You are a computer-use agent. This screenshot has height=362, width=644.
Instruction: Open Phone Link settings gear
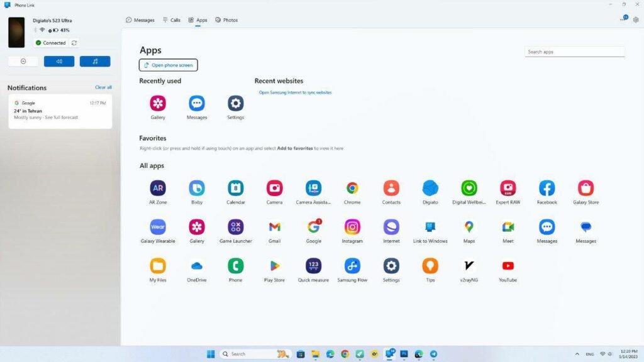(636, 19)
